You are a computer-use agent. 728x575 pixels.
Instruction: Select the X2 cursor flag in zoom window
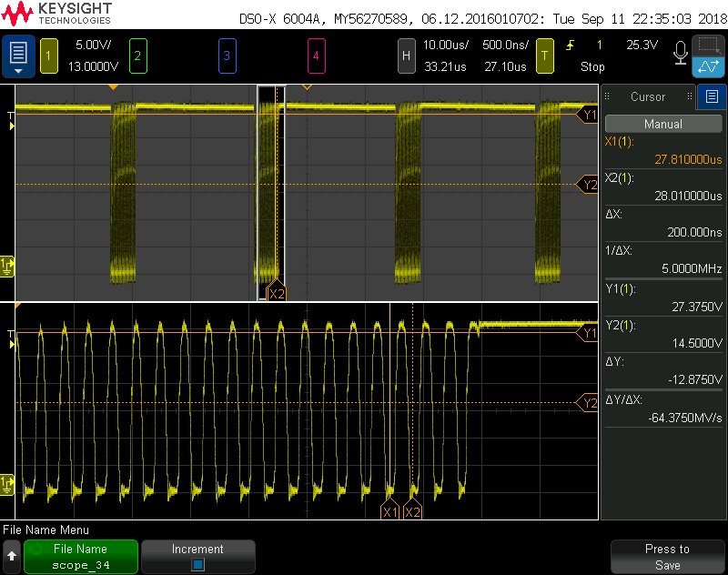pyautogui.click(x=412, y=509)
